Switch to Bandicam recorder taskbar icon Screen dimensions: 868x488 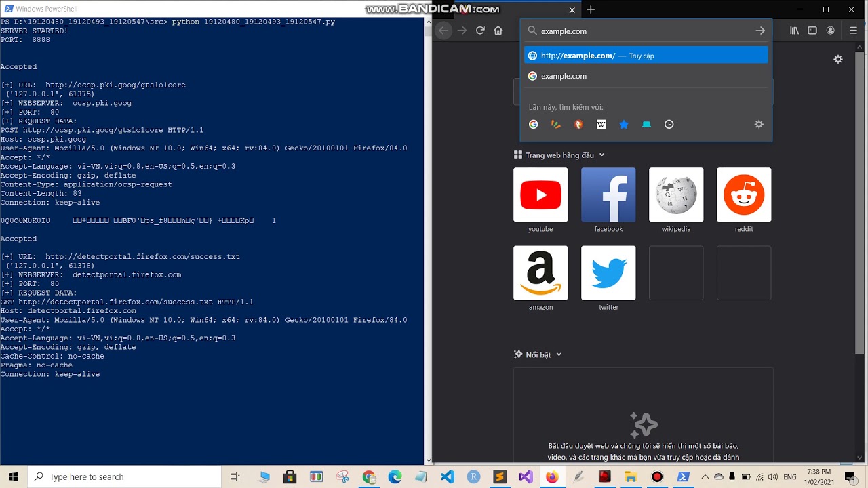656,476
